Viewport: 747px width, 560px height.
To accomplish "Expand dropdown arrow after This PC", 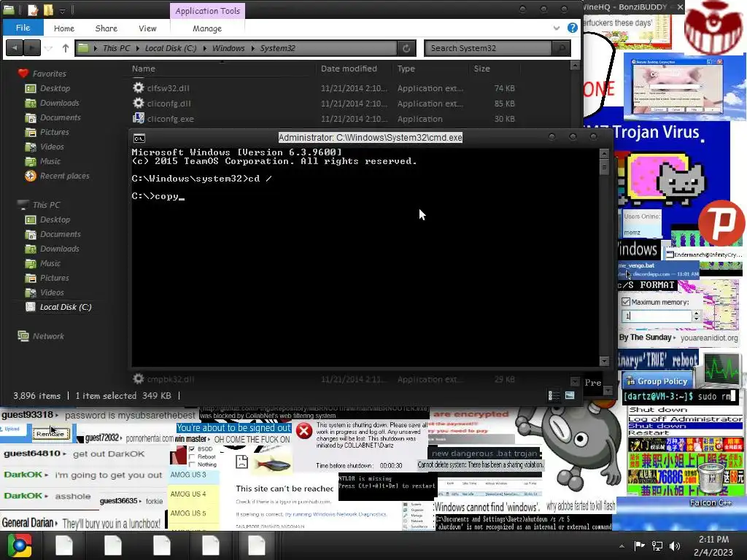I will [x=138, y=48].
